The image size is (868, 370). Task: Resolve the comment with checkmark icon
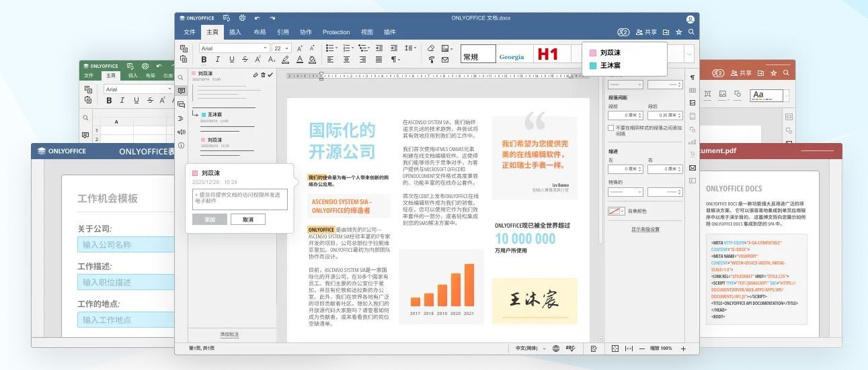click(x=270, y=75)
